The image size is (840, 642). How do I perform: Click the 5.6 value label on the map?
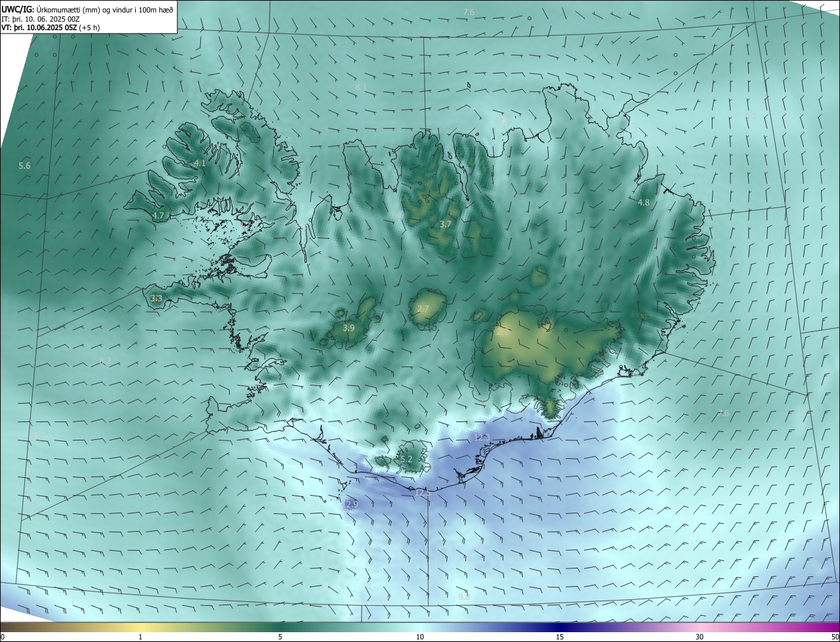(24, 166)
